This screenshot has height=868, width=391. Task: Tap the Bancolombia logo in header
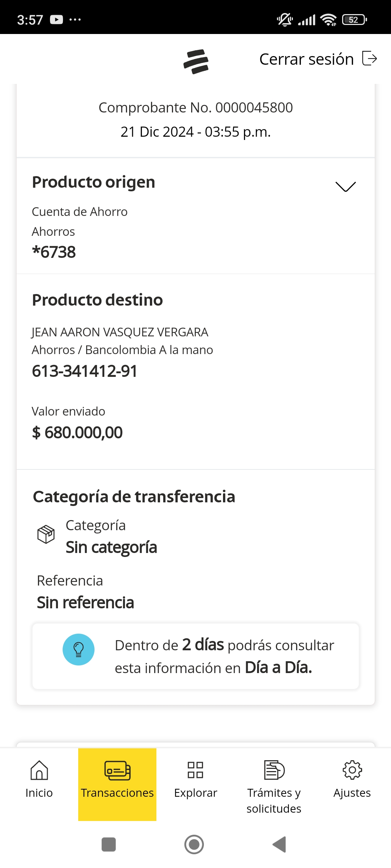pyautogui.click(x=196, y=61)
